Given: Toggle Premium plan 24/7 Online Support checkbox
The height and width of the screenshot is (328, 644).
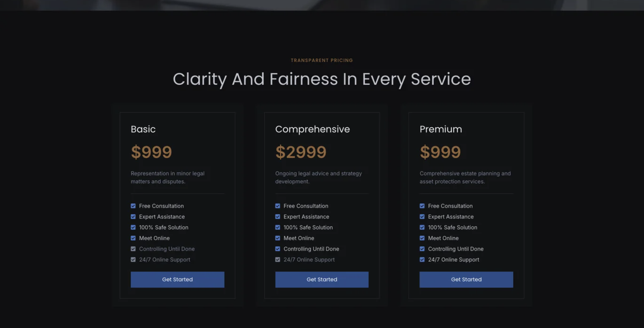Looking at the screenshot, I should (x=422, y=259).
